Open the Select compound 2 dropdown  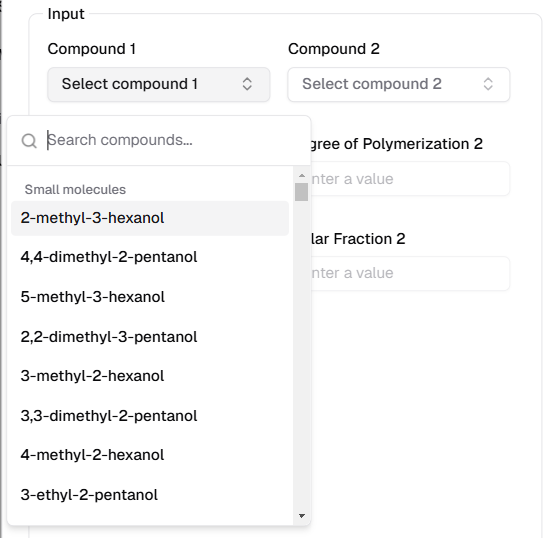(x=399, y=85)
